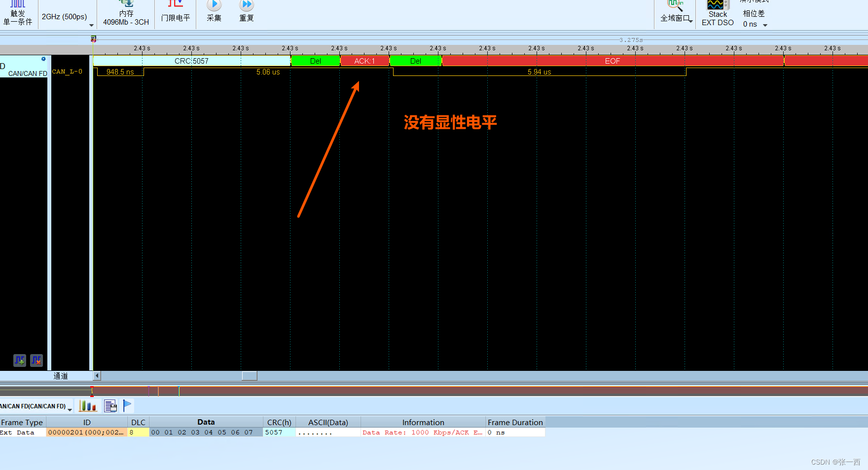Click the second green Del segment
This screenshot has height=470, width=868.
point(416,61)
